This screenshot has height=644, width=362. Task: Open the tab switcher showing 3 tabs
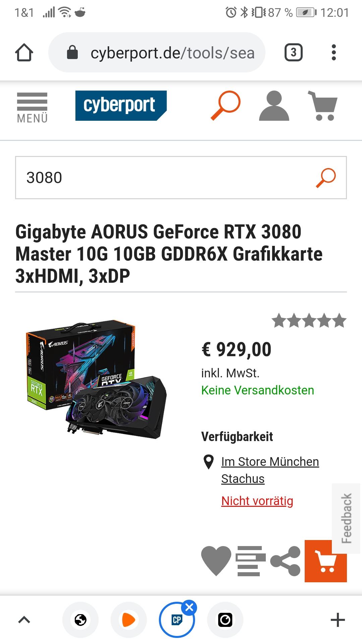click(294, 52)
